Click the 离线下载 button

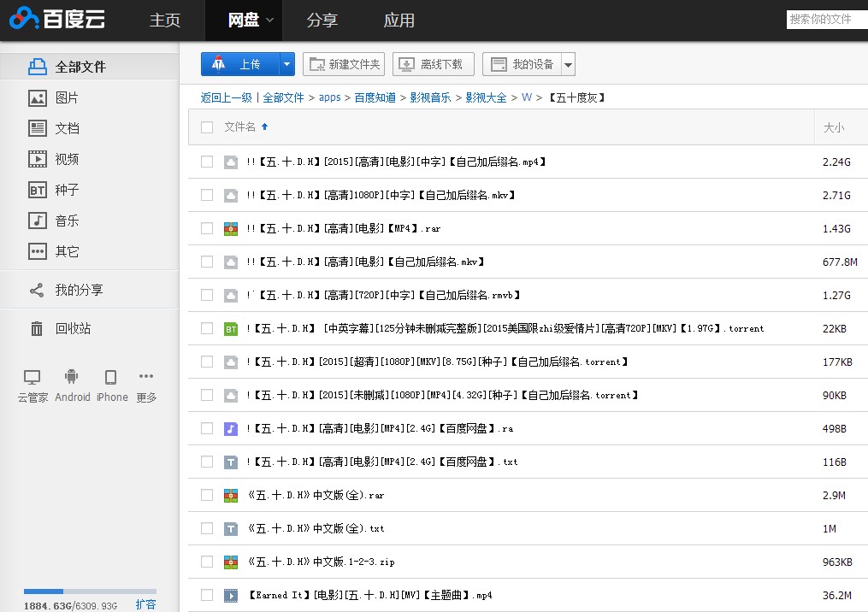coord(434,64)
